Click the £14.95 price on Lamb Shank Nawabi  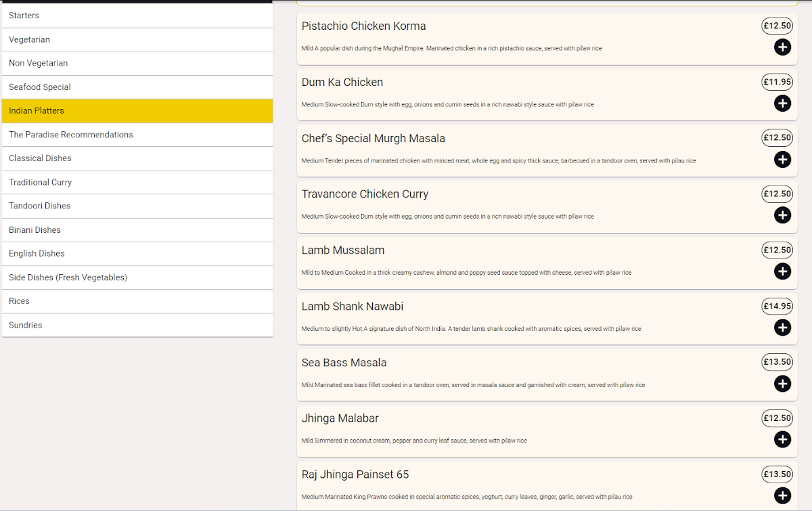pyautogui.click(x=777, y=306)
